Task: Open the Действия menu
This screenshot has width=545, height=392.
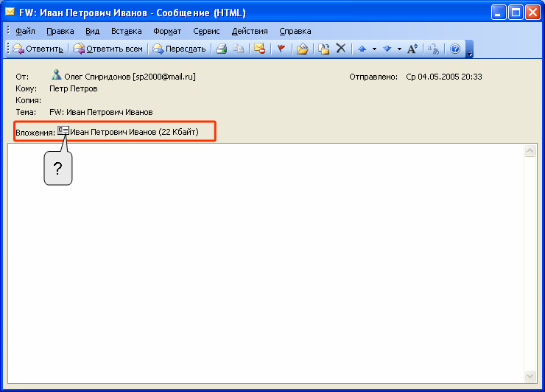Action: tap(250, 31)
